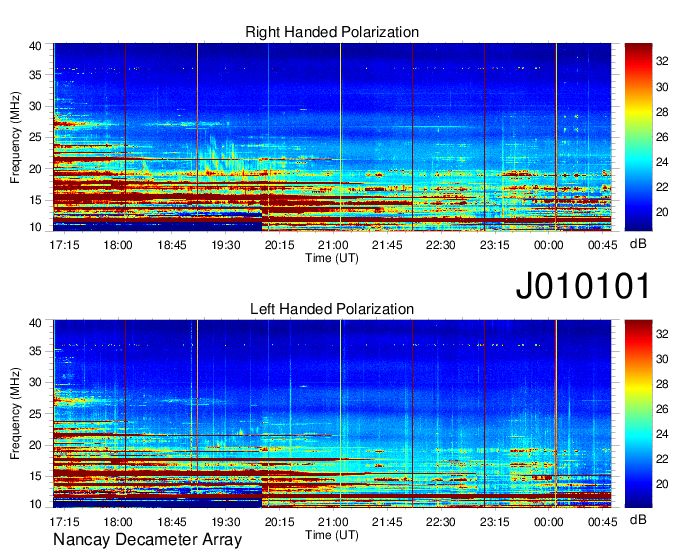680x552 pixels.
Task: Click the bottom plot's color scale bar
Action: pos(638,414)
